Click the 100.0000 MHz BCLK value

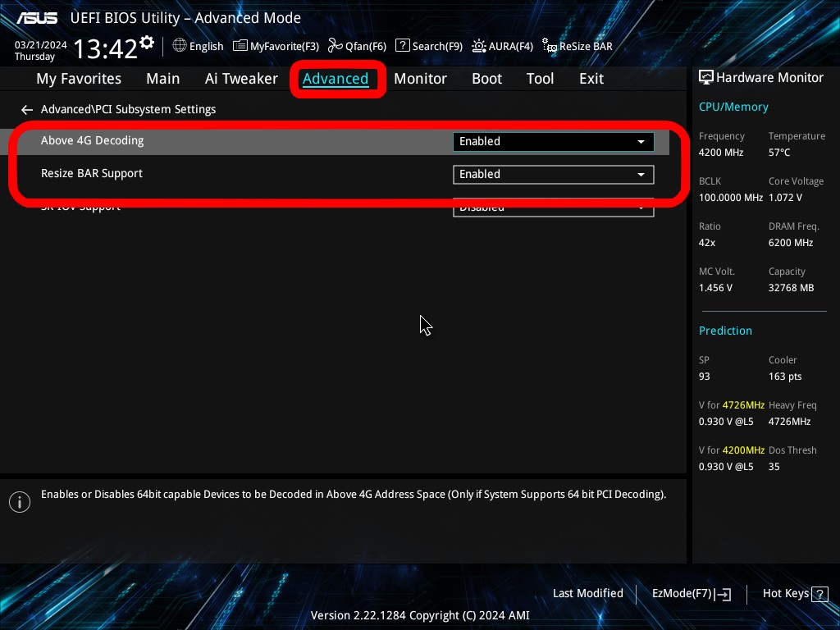click(x=731, y=198)
